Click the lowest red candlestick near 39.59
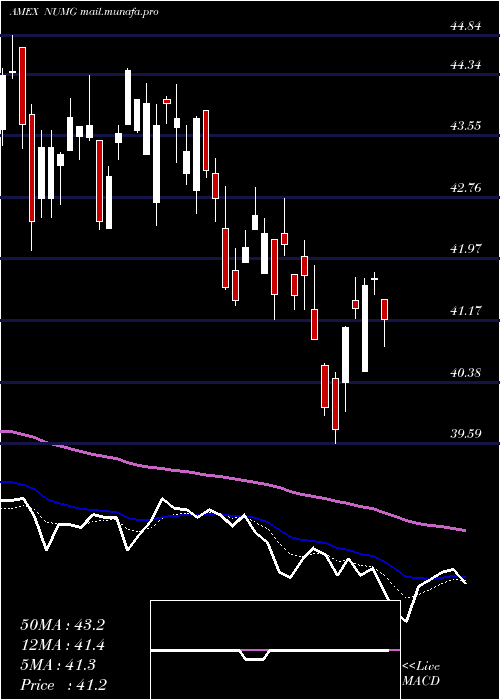 [335, 404]
